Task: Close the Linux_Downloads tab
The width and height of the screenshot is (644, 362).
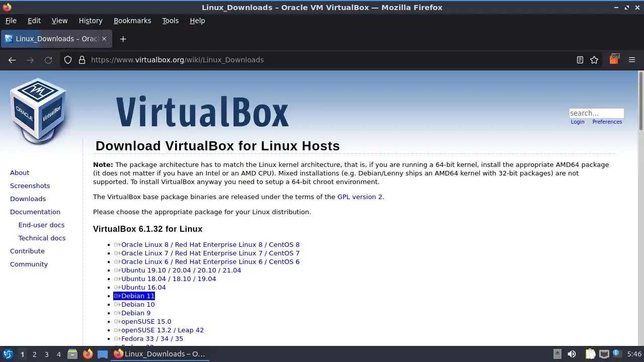Action: pos(104,39)
